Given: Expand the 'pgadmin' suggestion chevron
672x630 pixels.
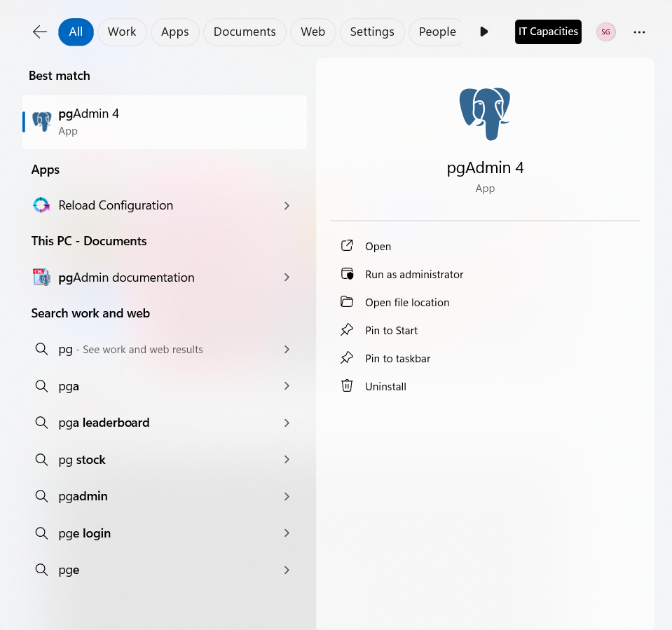Looking at the screenshot, I should click(x=287, y=496).
